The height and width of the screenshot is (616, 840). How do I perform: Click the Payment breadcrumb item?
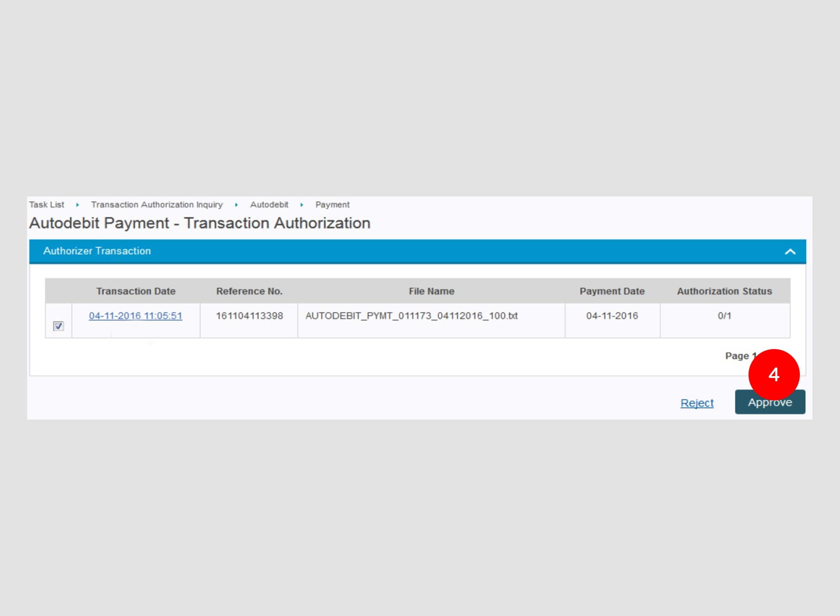point(332,204)
